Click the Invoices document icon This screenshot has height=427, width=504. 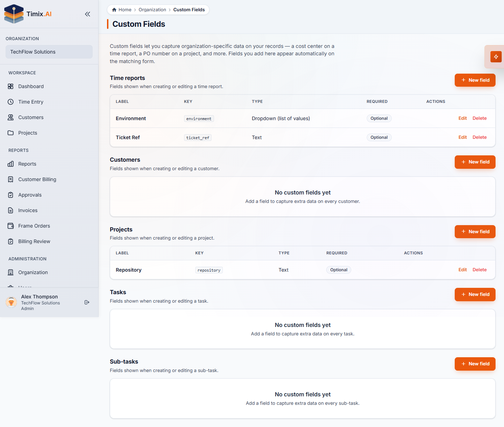(11, 210)
